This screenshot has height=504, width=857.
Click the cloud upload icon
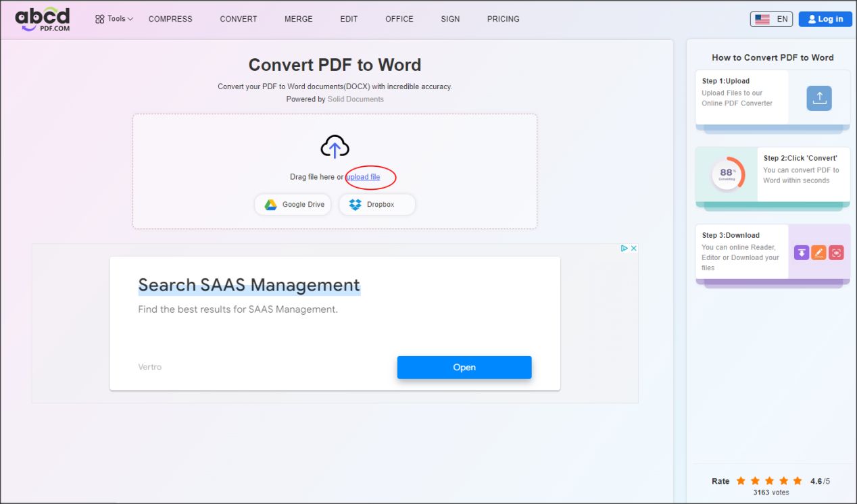335,147
